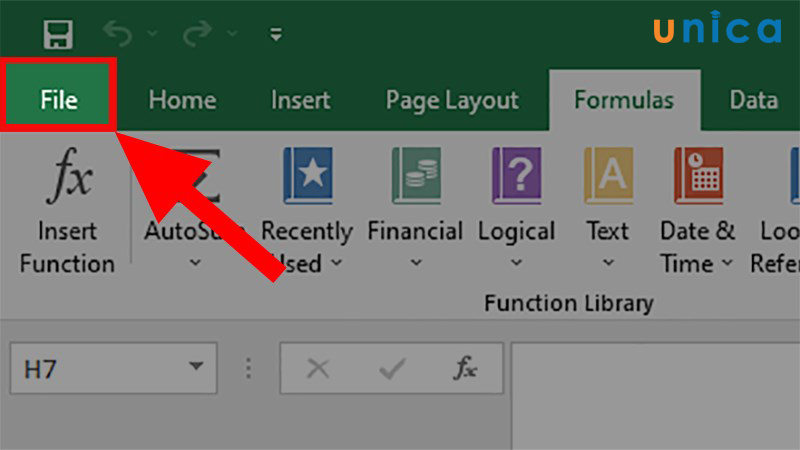Click the Date & Time calendar icon

[698, 176]
